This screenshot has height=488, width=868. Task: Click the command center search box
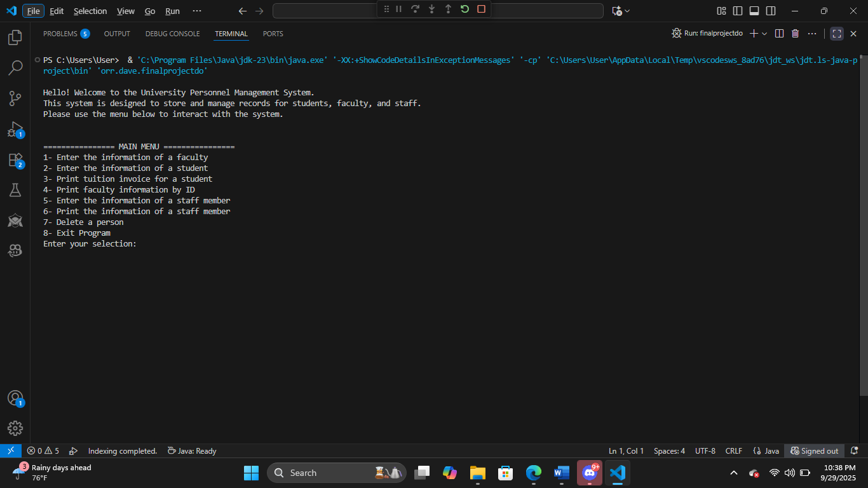click(438, 11)
